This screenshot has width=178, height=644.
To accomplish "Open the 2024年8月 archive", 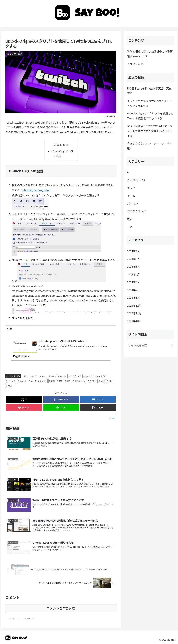I will tap(133, 259).
